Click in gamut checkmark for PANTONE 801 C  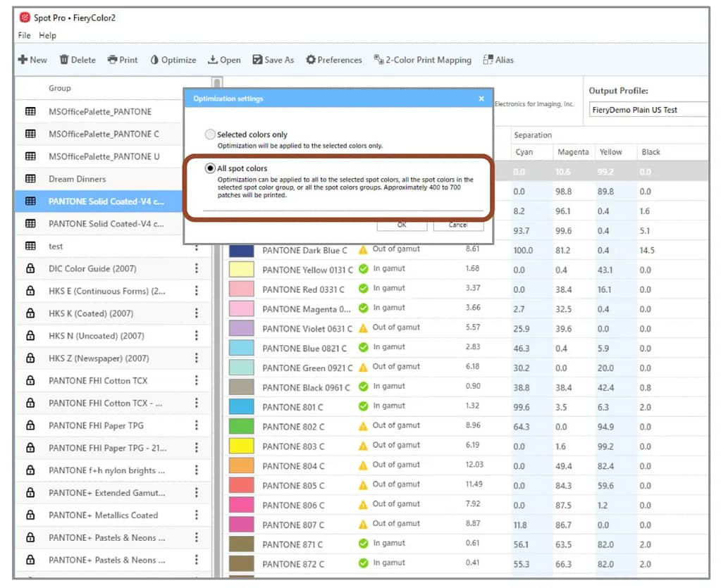click(363, 406)
